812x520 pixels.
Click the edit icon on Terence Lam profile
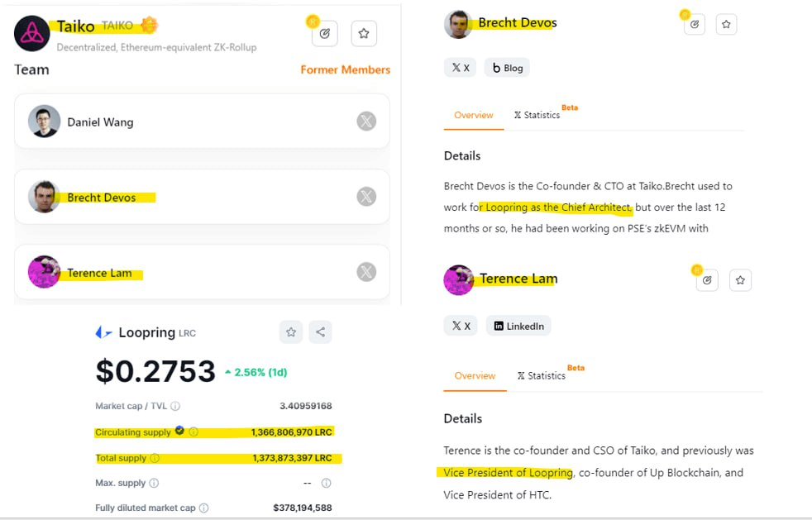click(707, 280)
